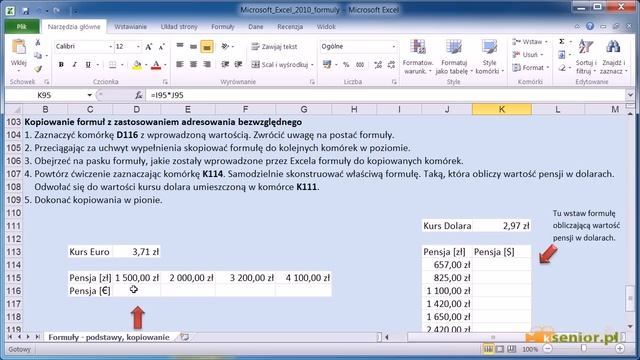Switch to the Dane tab

tap(256, 27)
